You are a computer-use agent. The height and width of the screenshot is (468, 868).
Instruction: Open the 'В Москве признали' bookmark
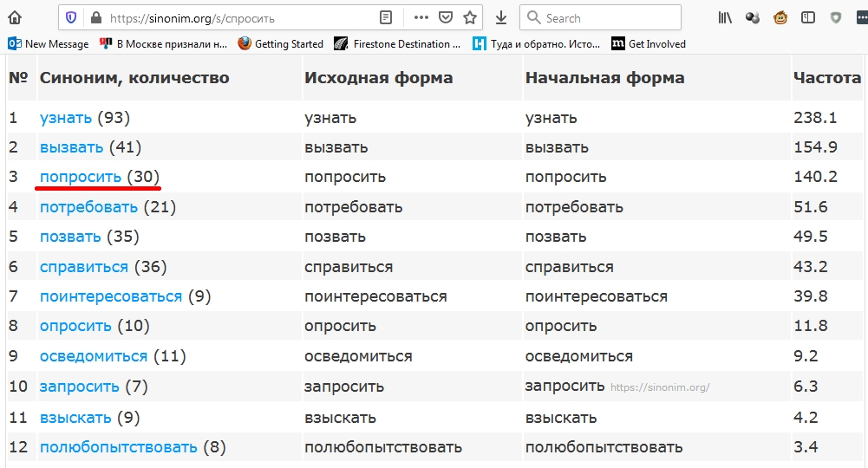coord(163,43)
